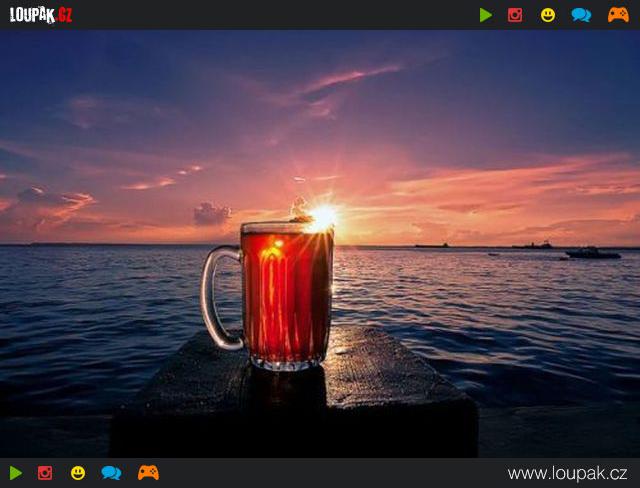The height and width of the screenshot is (488, 640).
Task: Open the www.loupak.cz link in footer
Action: (567, 473)
